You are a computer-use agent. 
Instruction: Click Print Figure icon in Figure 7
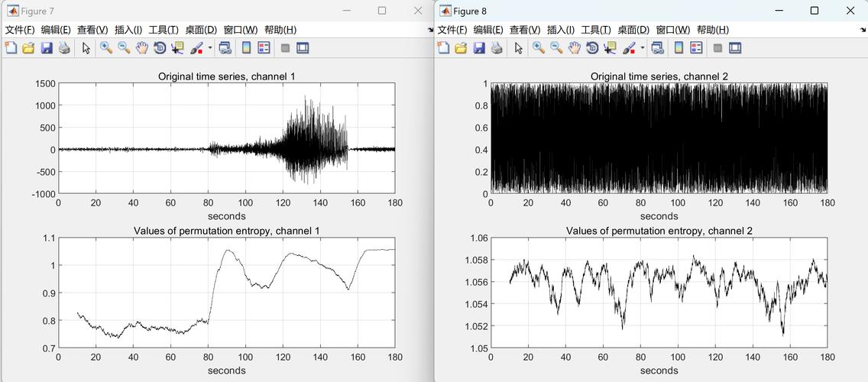click(64, 48)
